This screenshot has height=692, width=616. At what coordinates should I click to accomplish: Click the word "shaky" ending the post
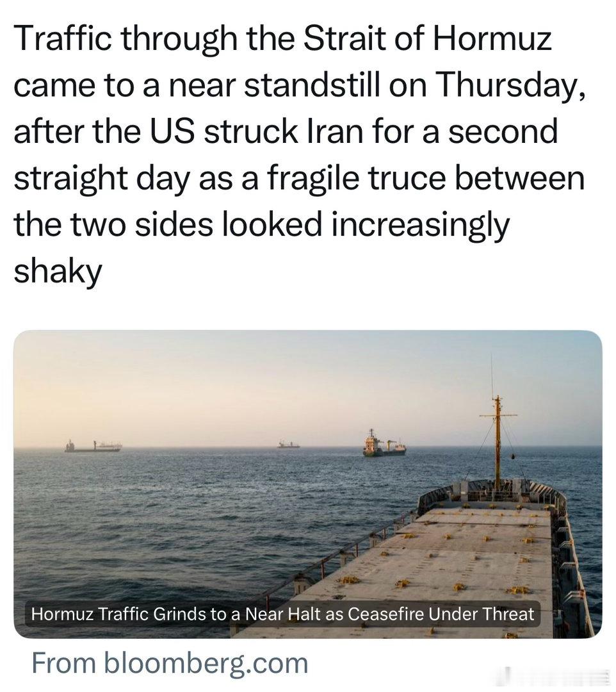[58, 270]
